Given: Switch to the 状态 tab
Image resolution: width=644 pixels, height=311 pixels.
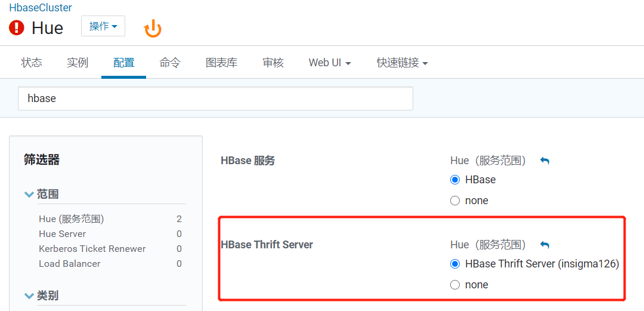Looking at the screenshot, I should 32,63.
